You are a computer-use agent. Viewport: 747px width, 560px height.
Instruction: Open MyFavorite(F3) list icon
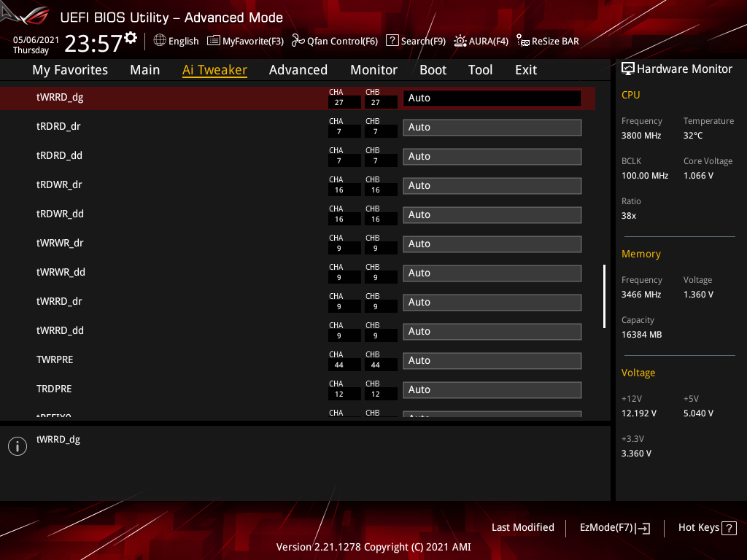click(x=214, y=41)
